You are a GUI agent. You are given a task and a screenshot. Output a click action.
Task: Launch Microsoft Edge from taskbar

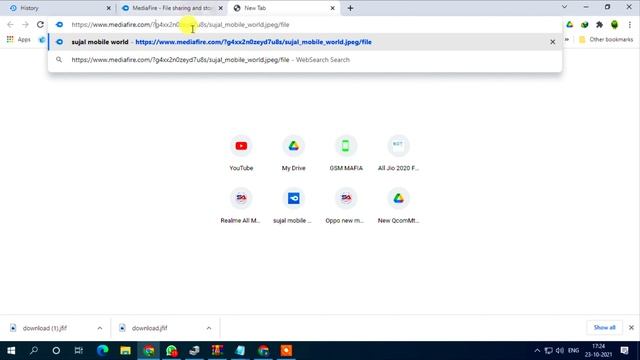102,351
